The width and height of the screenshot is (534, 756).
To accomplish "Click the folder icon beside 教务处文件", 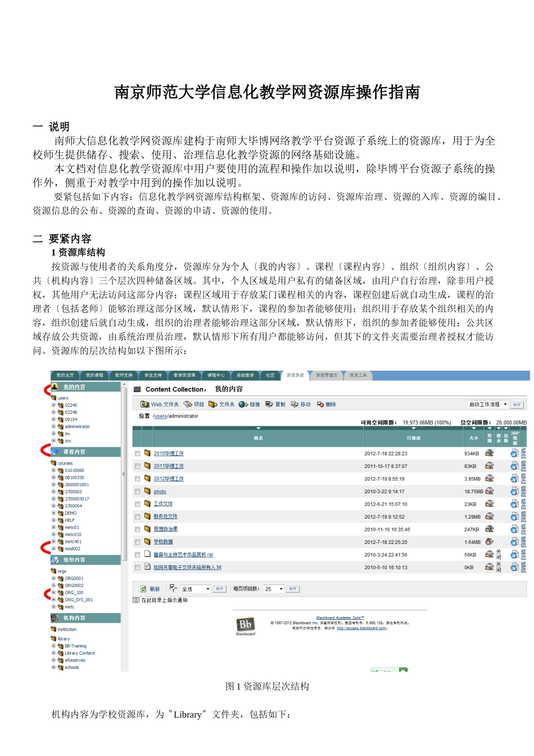I will pyautogui.click(x=147, y=516).
